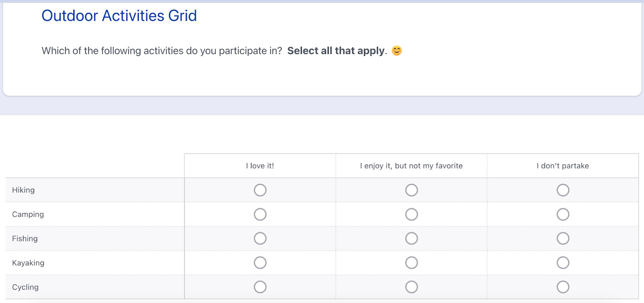Choose 'I don't partake' for Fishing

tap(563, 239)
